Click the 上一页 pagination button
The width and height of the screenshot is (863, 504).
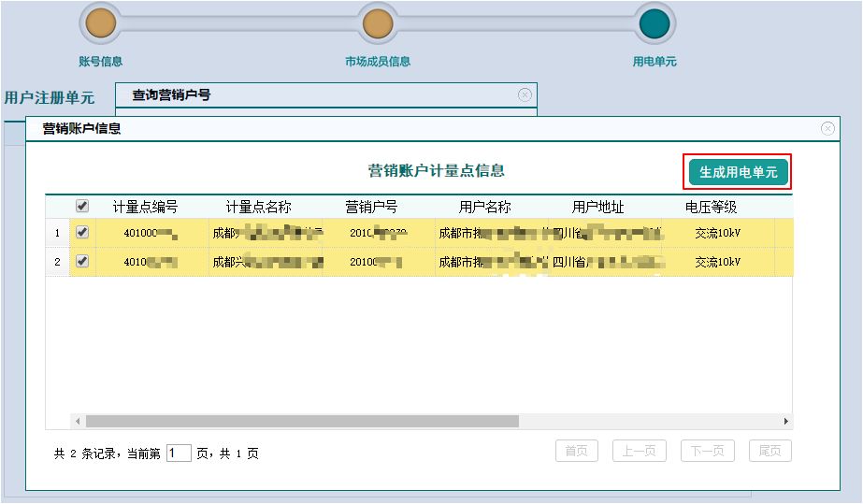coord(640,451)
